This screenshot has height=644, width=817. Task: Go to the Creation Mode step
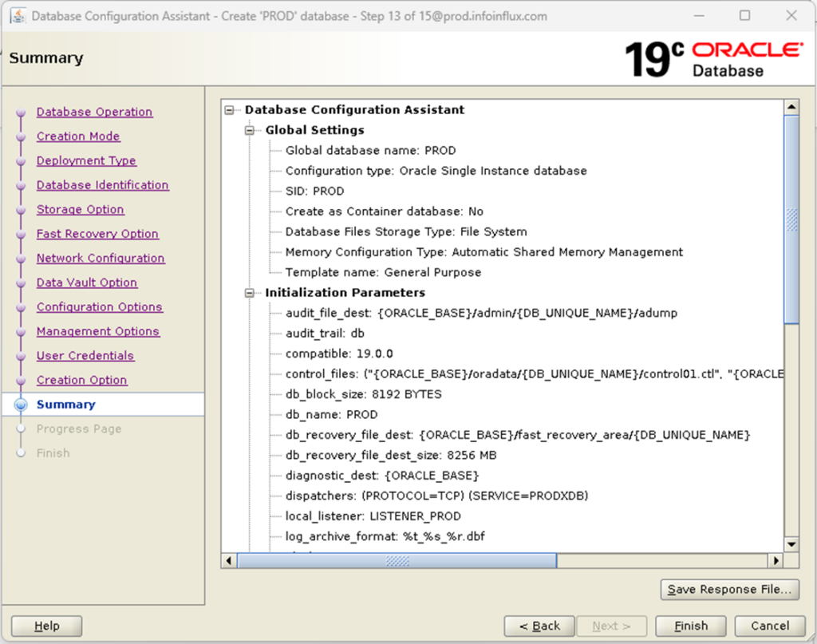(x=78, y=136)
